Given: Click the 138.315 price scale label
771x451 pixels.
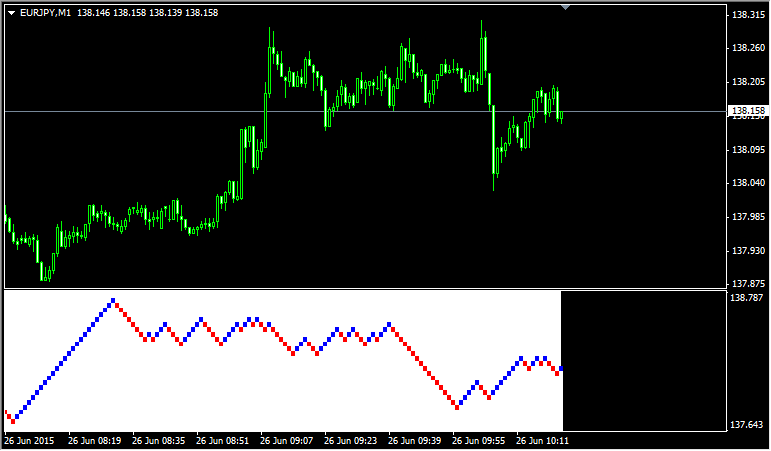Looking at the screenshot, I should pos(748,15).
